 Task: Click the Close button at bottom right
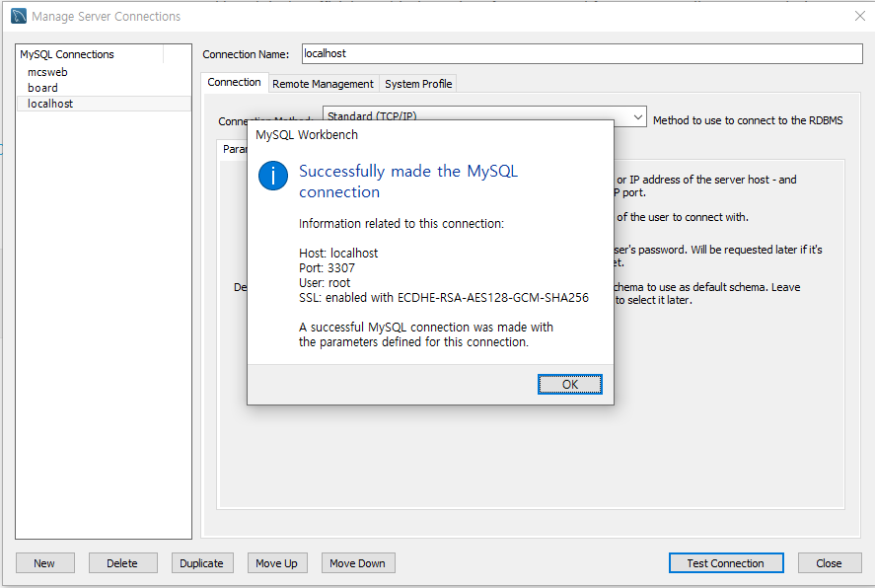829,563
